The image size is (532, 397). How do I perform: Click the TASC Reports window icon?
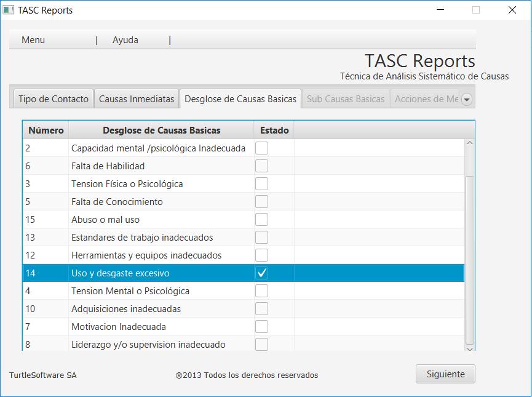pos(8,10)
